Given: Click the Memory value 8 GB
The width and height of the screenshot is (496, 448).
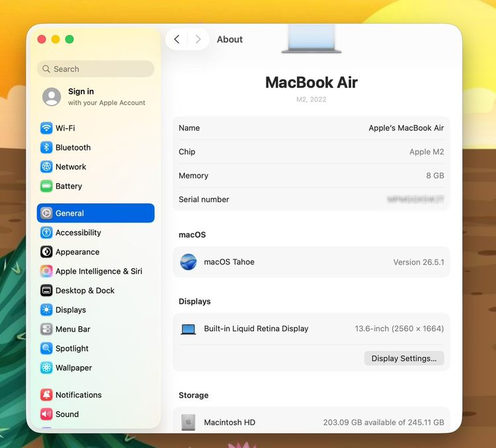Looking at the screenshot, I should click(x=435, y=176).
